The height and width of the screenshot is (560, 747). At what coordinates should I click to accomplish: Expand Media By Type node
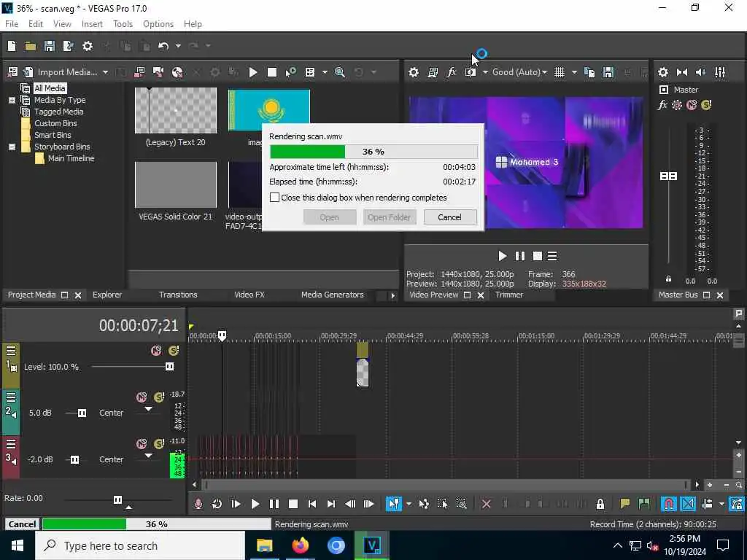12,100
